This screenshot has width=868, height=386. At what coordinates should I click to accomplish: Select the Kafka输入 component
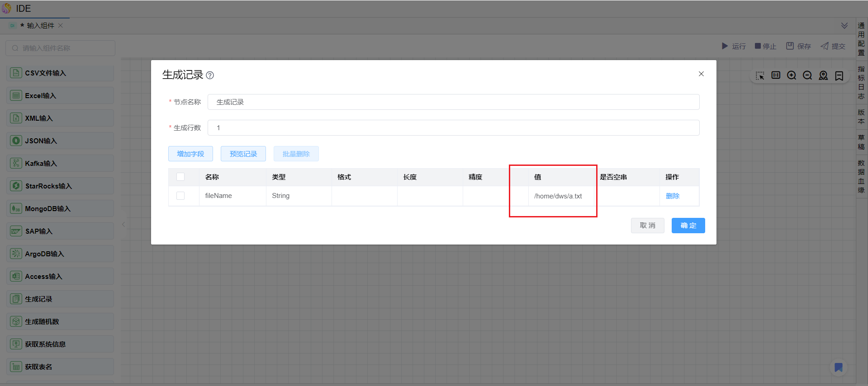(x=60, y=164)
